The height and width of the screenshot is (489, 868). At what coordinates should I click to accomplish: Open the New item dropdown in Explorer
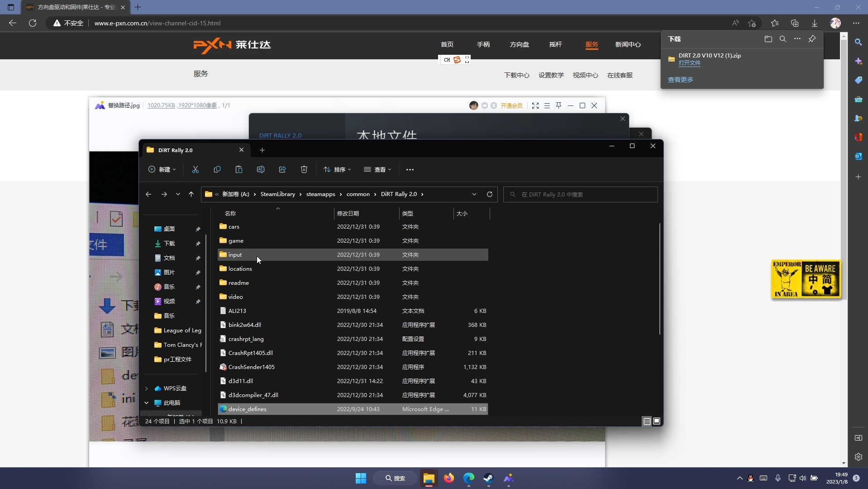coord(162,169)
